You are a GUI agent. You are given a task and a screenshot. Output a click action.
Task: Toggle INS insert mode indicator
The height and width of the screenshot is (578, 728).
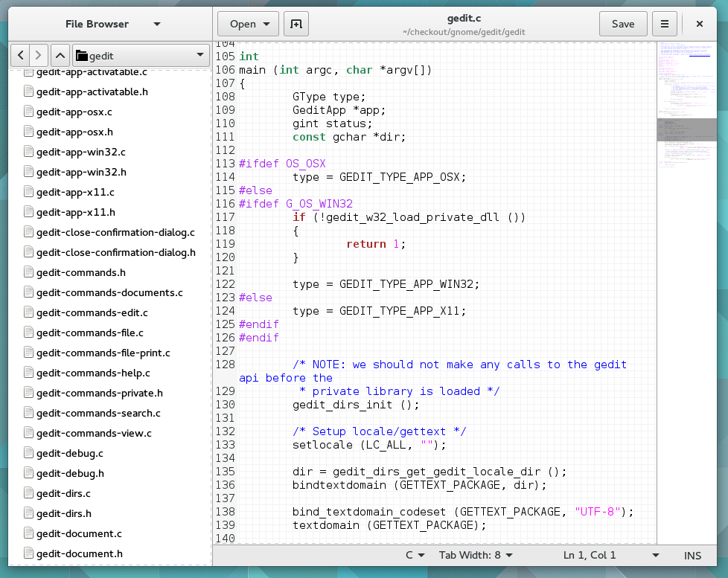pyautogui.click(x=692, y=556)
